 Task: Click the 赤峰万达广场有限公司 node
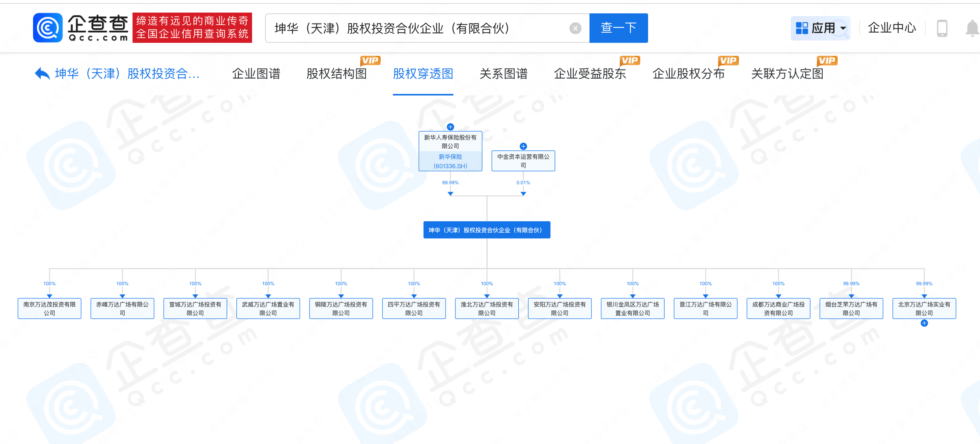coord(122,308)
